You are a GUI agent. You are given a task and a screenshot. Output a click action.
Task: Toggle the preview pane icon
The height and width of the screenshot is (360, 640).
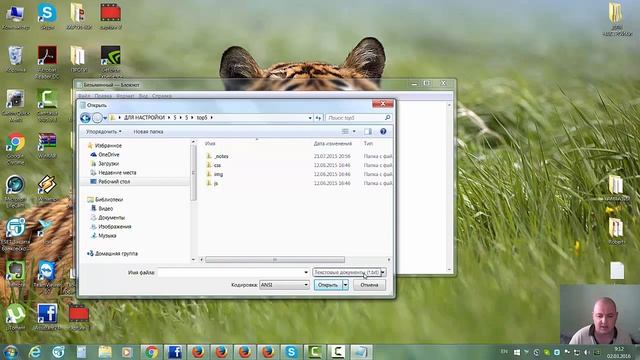[368, 131]
